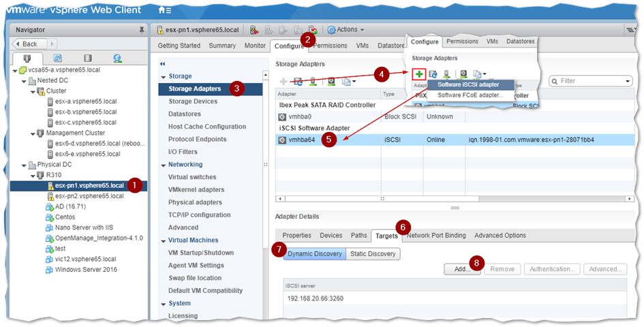The height and width of the screenshot is (327, 644).
Task: Click refresh storage icon beside grey plus
Action: click(298, 82)
